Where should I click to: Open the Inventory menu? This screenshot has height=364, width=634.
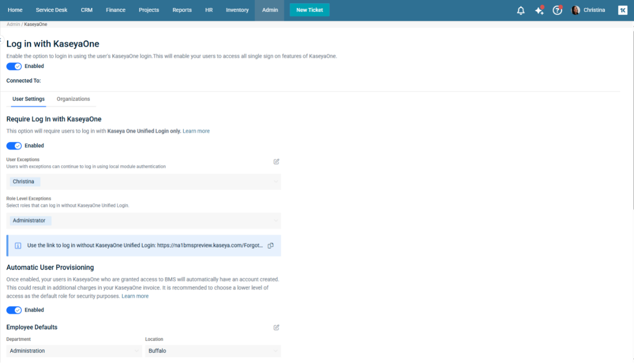[x=237, y=10]
